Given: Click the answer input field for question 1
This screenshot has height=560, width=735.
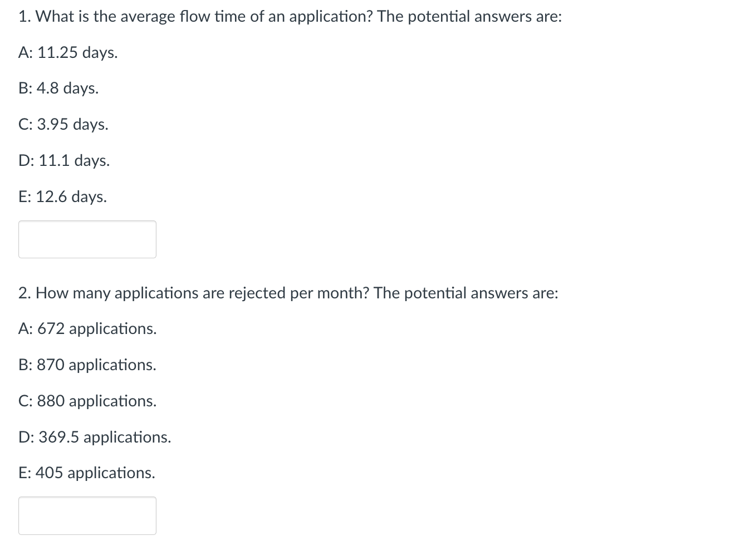Looking at the screenshot, I should pyautogui.click(x=87, y=239).
